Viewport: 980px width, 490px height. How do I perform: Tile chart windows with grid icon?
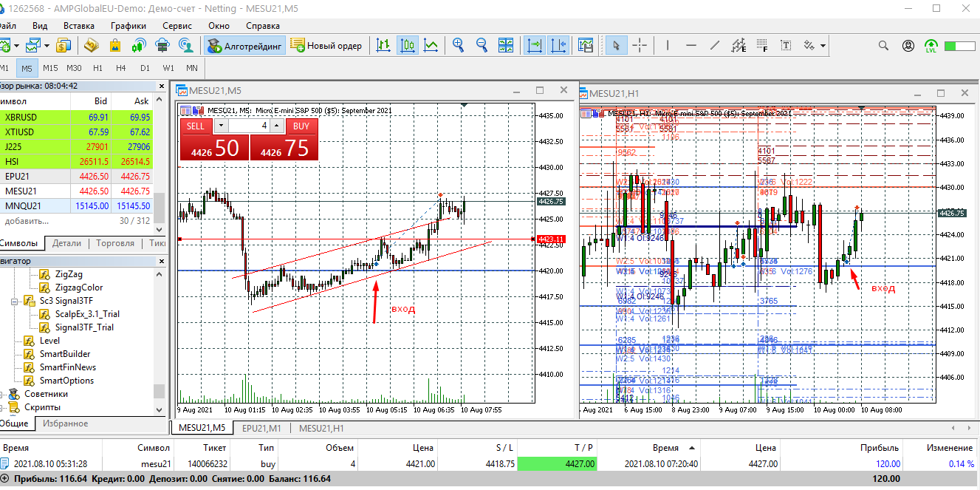506,46
